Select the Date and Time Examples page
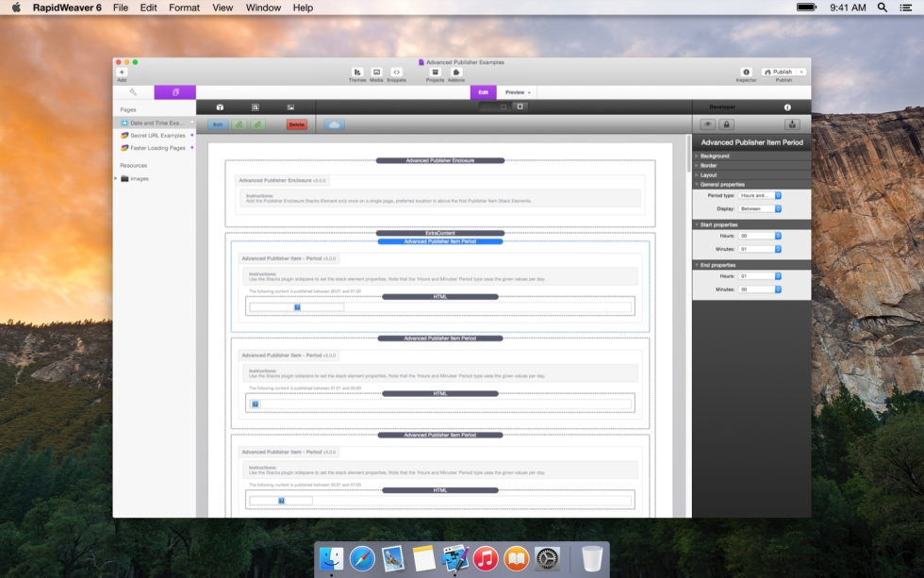The image size is (924, 578). (155, 124)
